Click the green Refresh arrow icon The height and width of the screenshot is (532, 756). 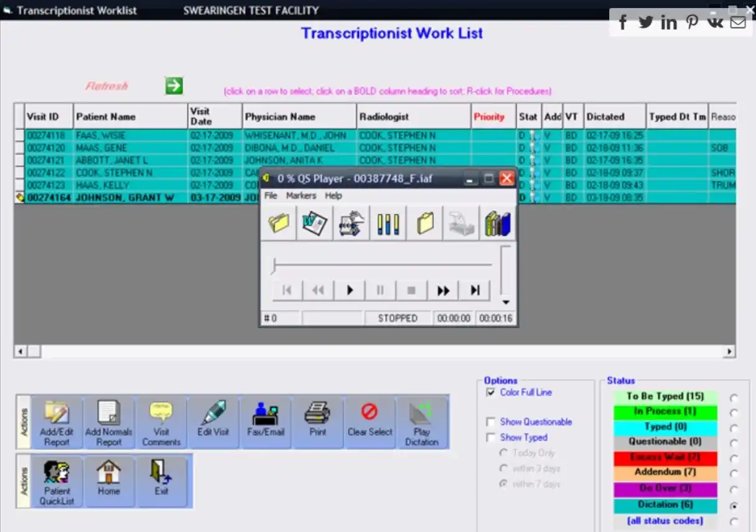coord(174,84)
